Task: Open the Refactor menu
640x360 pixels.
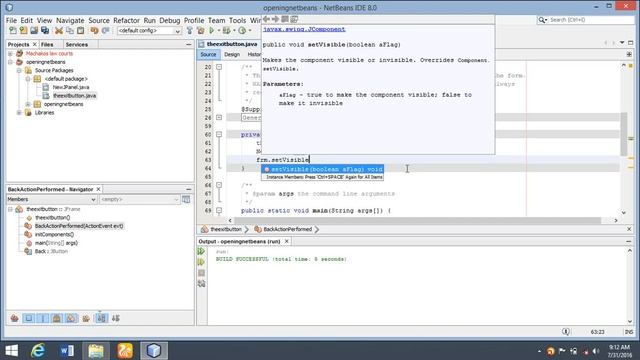Action: [126, 20]
